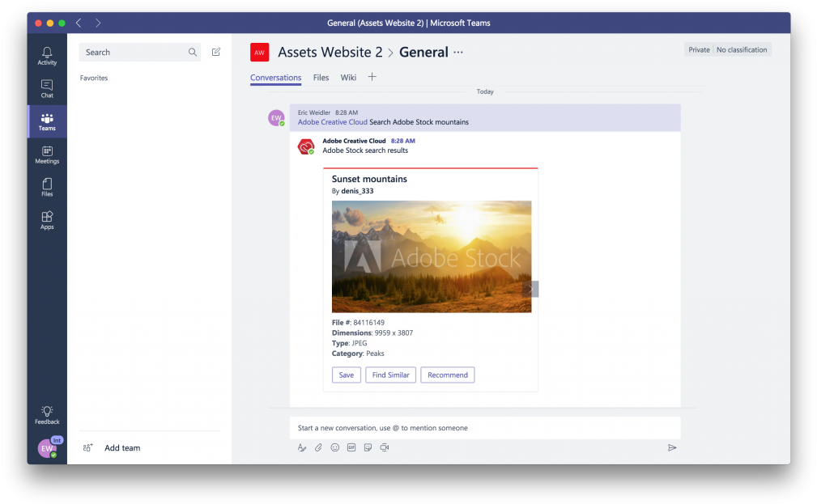Image resolution: width=817 pixels, height=504 pixels.
Task: Open the emoji picker
Action: point(335,447)
